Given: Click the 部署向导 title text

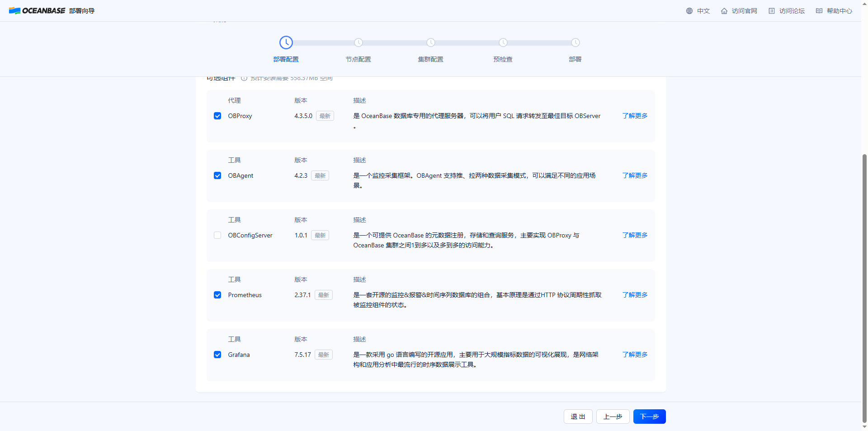Looking at the screenshot, I should pos(82,11).
